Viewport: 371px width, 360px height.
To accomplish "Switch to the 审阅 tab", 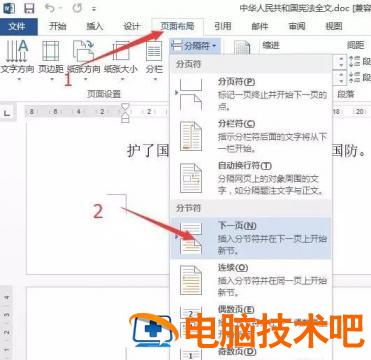I will 297,26.
